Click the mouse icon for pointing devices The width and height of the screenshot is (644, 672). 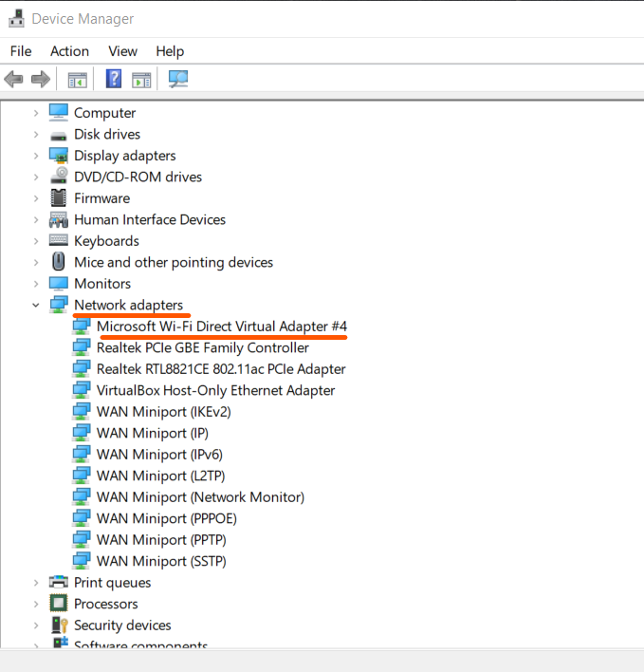pyautogui.click(x=58, y=261)
